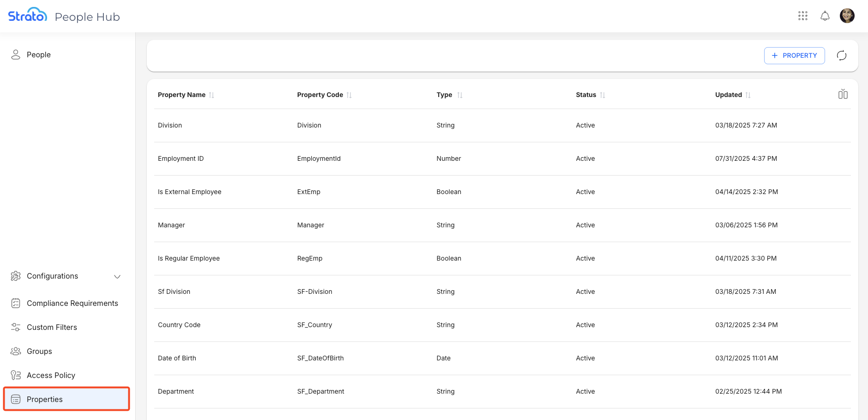Navigate to Groups
Image resolution: width=868 pixels, height=420 pixels.
[x=39, y=351]
